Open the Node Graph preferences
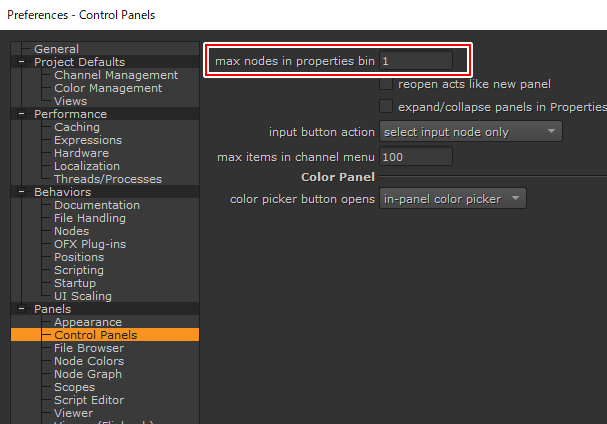The image size is (607, 424). click(87, 374)
